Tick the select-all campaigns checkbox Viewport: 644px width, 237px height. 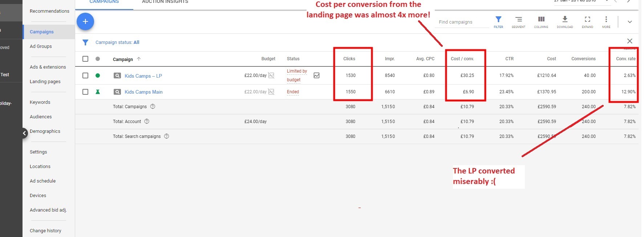coord(85,59)
